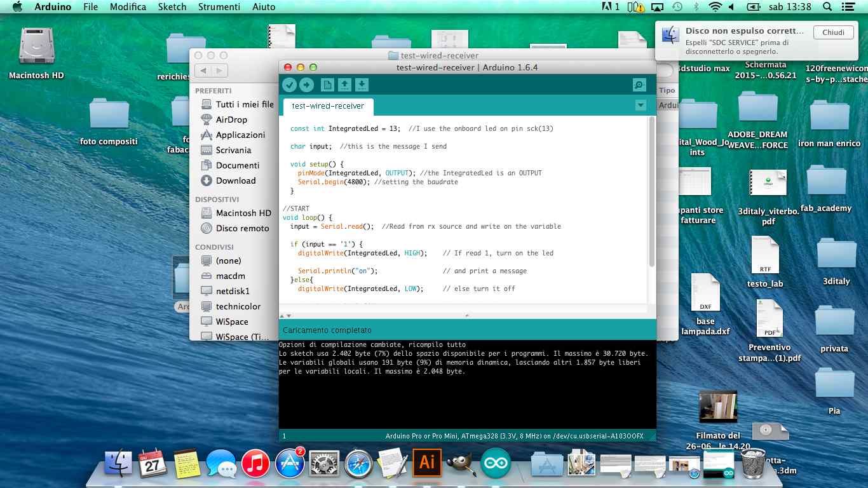Click the Wi-Fi status icon in menu bar
The width and height of the screenshot is (868, 488).
coord(715,7)
